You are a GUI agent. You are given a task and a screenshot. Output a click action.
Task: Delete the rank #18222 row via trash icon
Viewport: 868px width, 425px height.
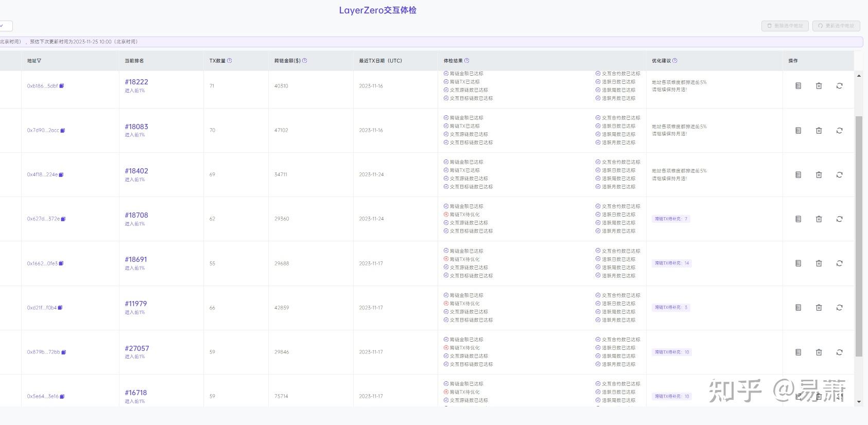819,86
